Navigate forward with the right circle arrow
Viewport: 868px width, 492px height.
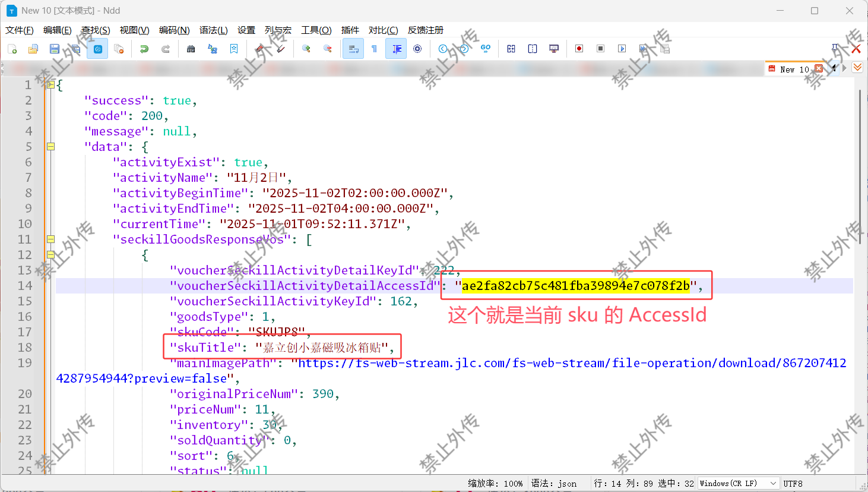(464, 49)
